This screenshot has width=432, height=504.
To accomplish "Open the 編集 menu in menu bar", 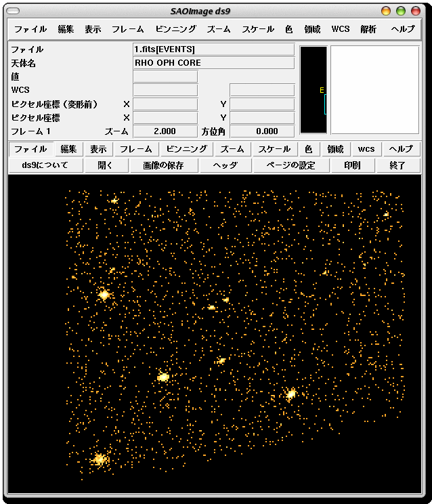I will tap(66, 29).
